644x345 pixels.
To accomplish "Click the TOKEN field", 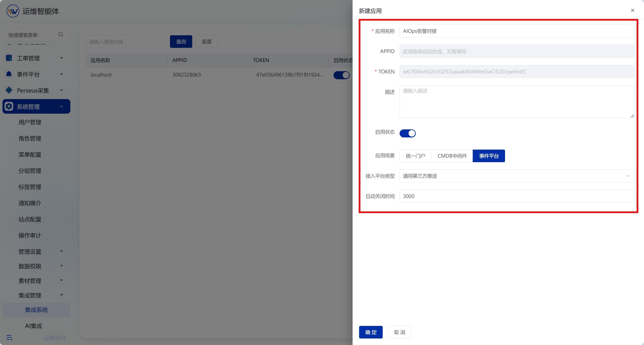I will (517, 72).
